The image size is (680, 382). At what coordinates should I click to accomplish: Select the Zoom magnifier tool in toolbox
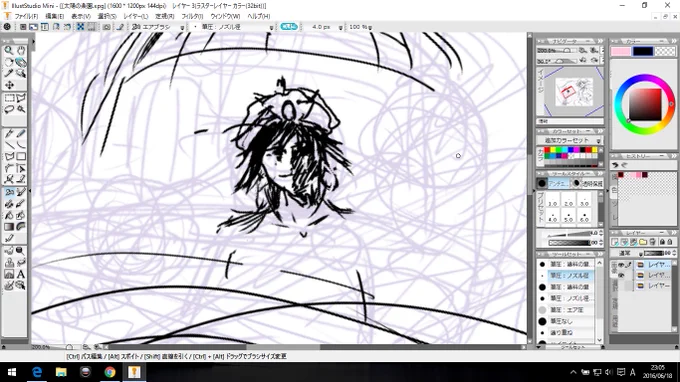click(x=9, y=50)
